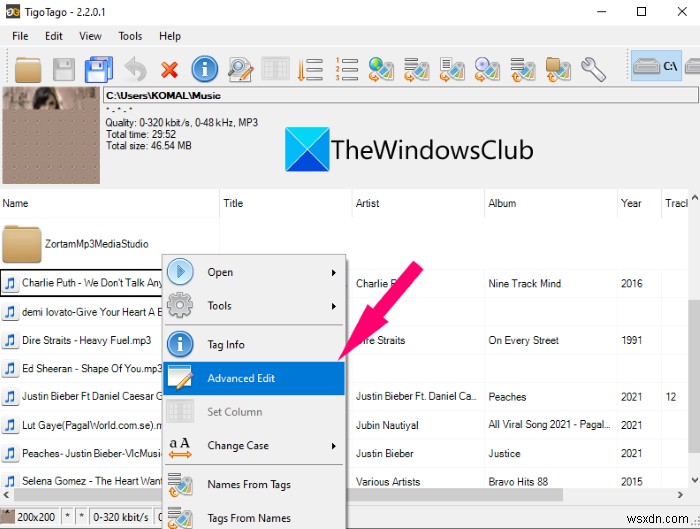This screenshot has width=700, height=529.
Task: Select Ed Sheeran - Shape Of You.mp3
Action: coord(83,369)
